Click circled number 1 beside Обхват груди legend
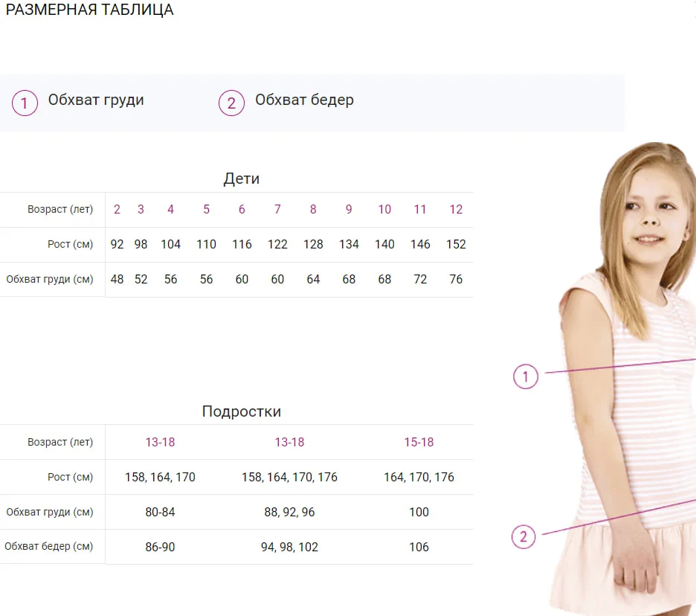Viewport: 696px width, 616px height. pyautogui.click(x=25, y=103)
